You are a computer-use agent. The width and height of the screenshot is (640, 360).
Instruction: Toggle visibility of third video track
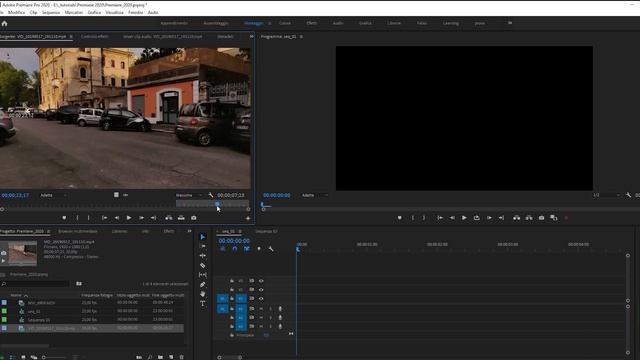pos(261,299)
